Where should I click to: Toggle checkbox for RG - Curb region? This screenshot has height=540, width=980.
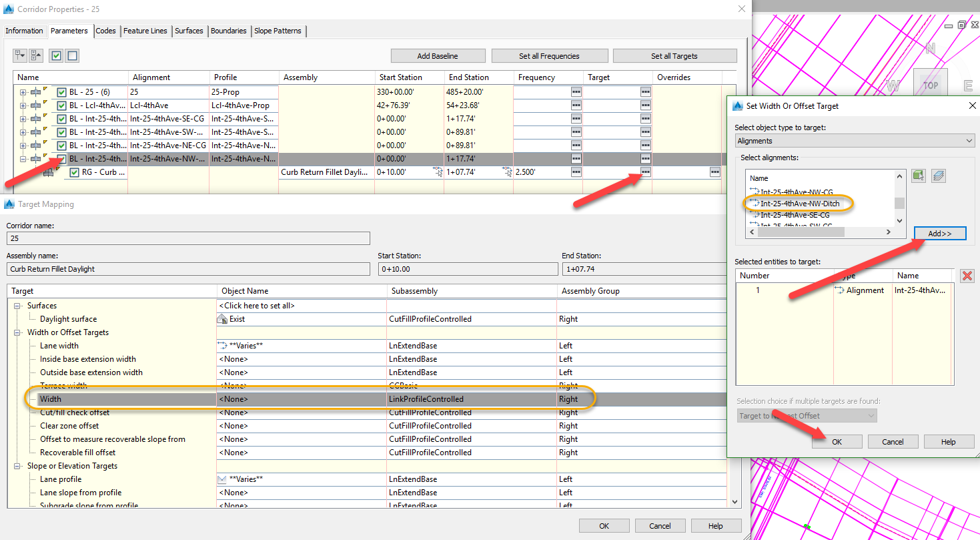tap(75, 172)
